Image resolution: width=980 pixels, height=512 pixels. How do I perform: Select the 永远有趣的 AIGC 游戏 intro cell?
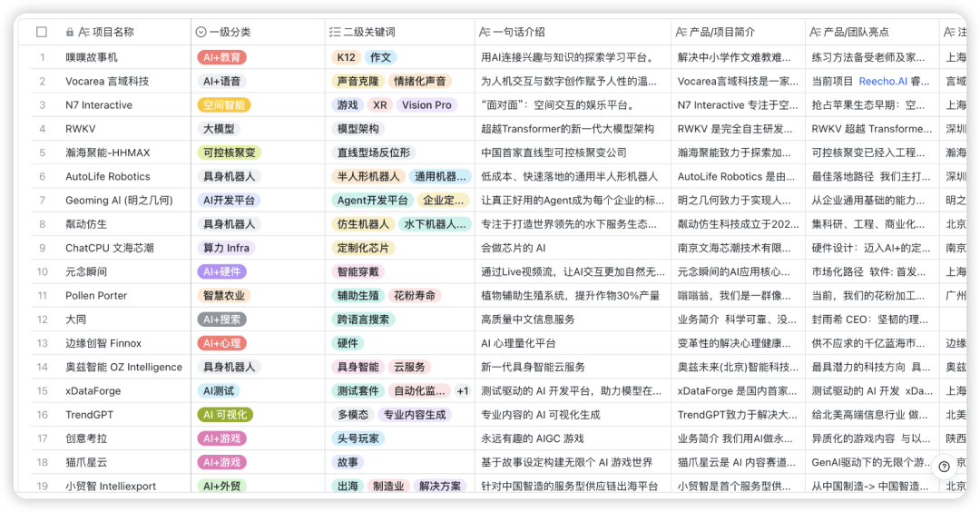coord(573,438)
